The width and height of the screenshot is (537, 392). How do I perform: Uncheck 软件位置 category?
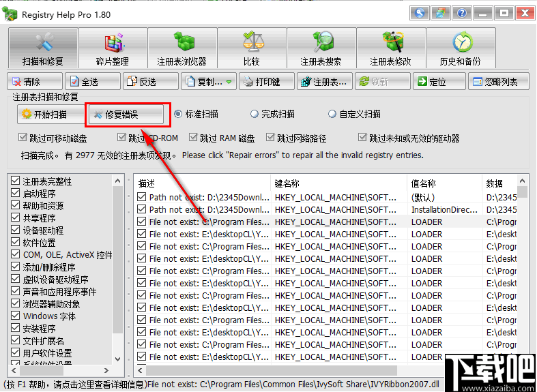16,242
